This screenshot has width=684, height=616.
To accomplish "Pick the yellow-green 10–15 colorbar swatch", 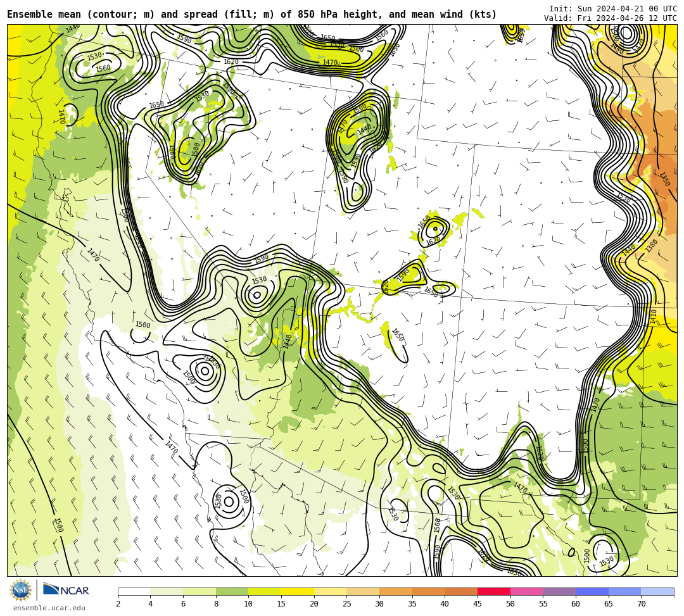I will (265, 591).
